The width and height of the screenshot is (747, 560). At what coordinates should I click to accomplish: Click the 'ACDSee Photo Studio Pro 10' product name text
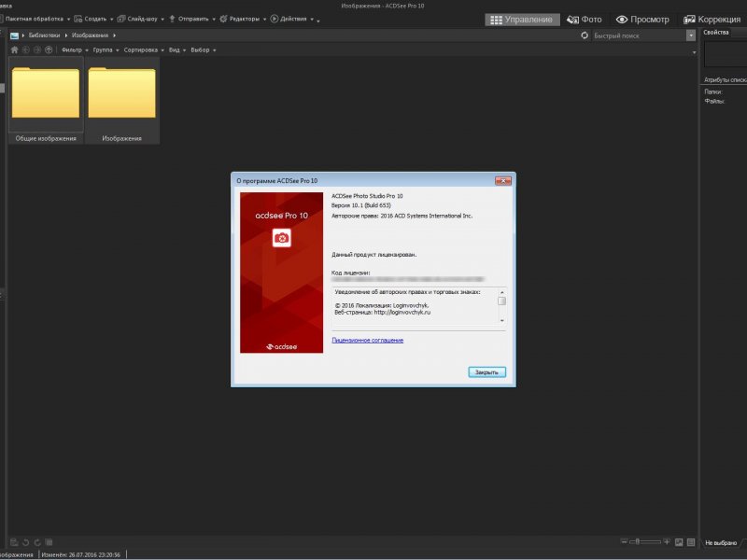point(367,196)
